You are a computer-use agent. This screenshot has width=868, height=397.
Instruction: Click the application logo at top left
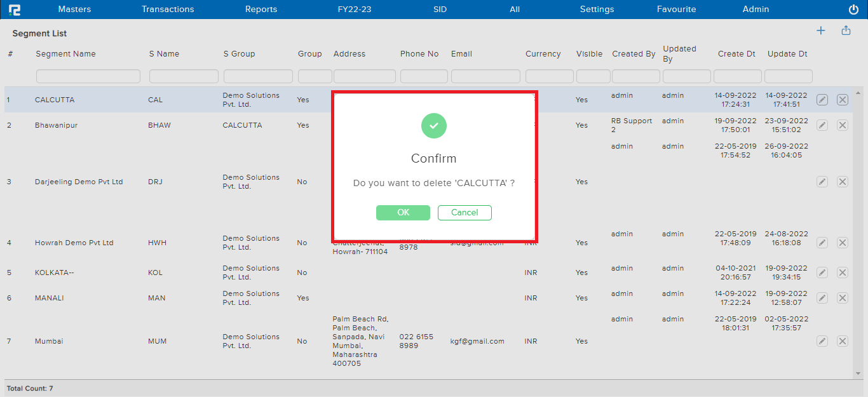click(x=15, y=9)
